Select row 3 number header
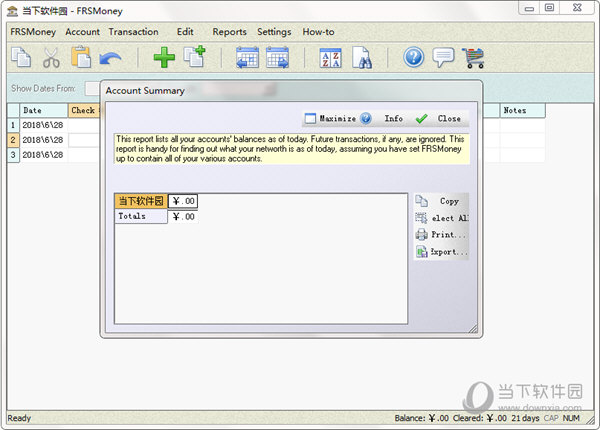The height and width of the screenshot is (430, 600). click(13, 155)
